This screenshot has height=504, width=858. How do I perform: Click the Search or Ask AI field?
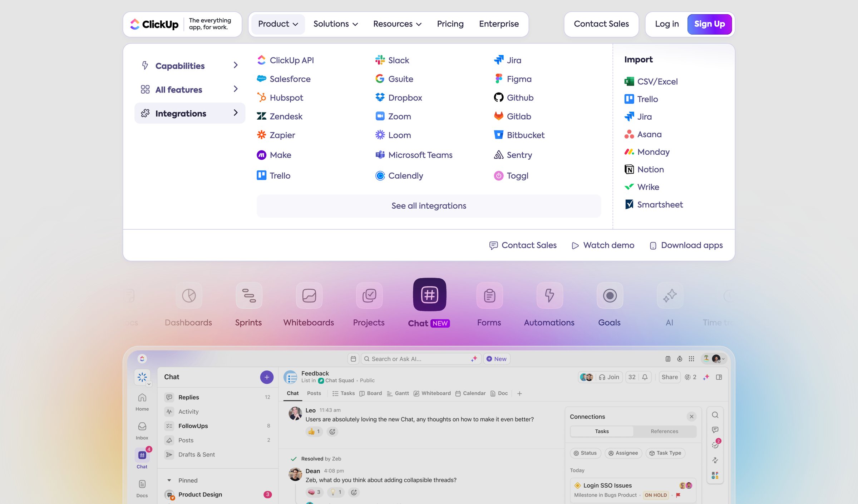click(420, 359)
